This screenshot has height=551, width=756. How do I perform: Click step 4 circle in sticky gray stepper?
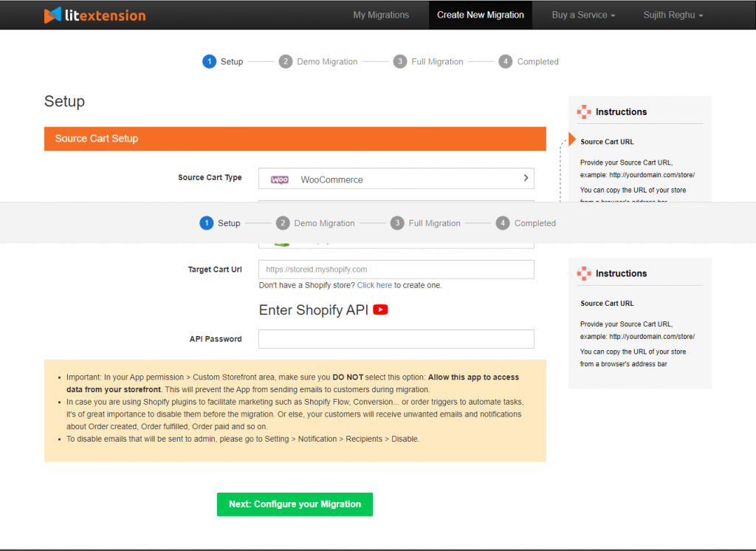[502, 223]
